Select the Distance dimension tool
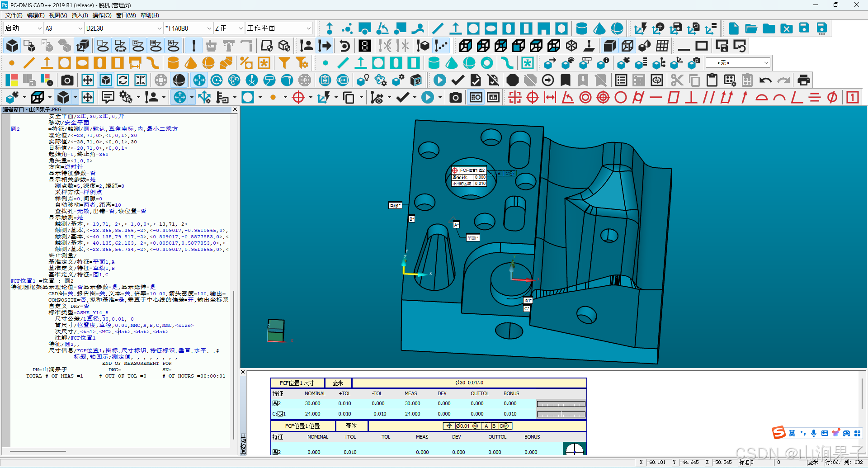The image size is (868, 468). (x=550, y=97)
